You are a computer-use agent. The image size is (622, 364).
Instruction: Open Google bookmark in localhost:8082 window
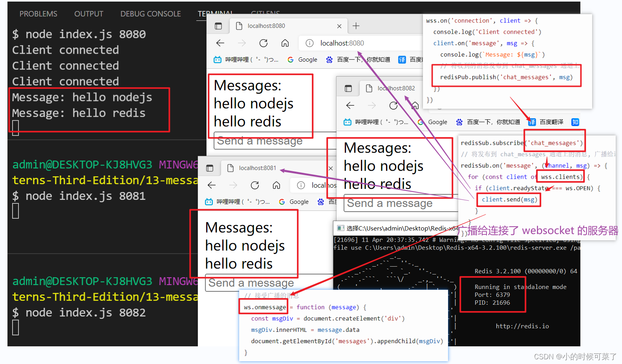click(432, 122)
